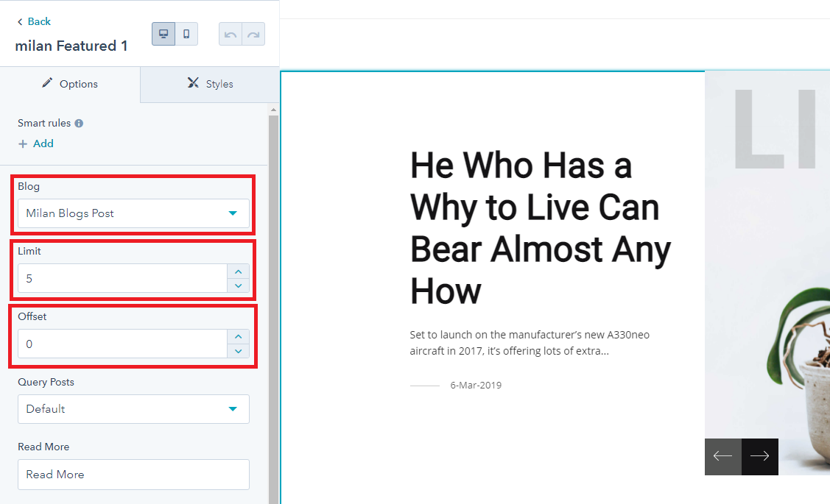Decrement the Offset value
The height and width of the screenshot is (504, 830).
point(238,351)
